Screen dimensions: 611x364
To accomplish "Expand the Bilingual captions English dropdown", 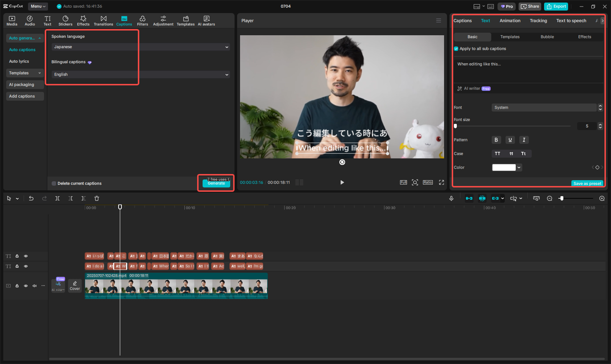I will (x=140, y=74).
